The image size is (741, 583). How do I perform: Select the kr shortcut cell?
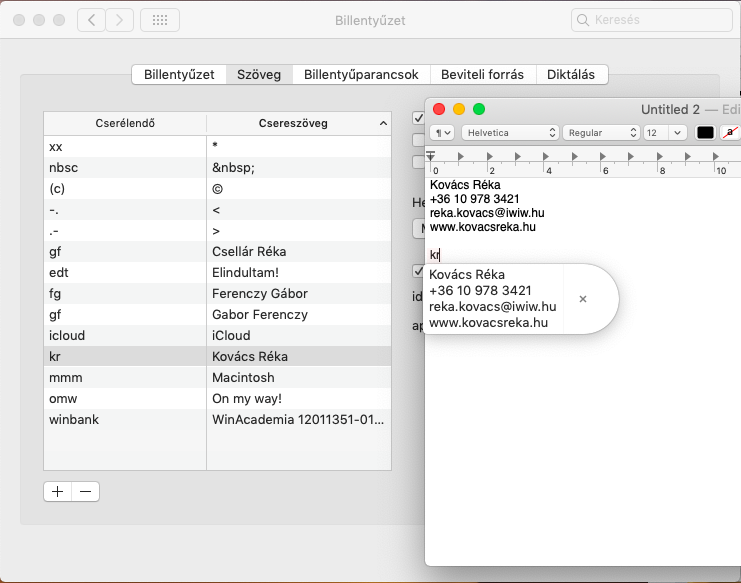[x=125, y=356]
